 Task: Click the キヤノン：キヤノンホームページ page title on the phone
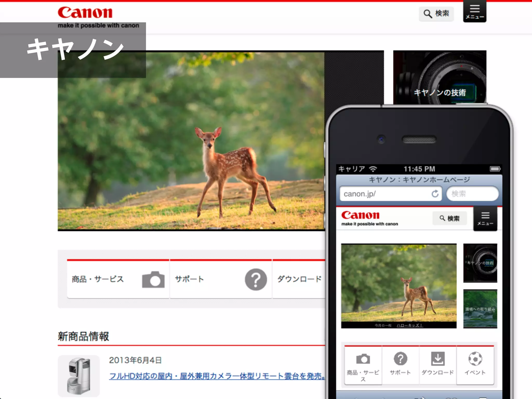click(419, 180)
